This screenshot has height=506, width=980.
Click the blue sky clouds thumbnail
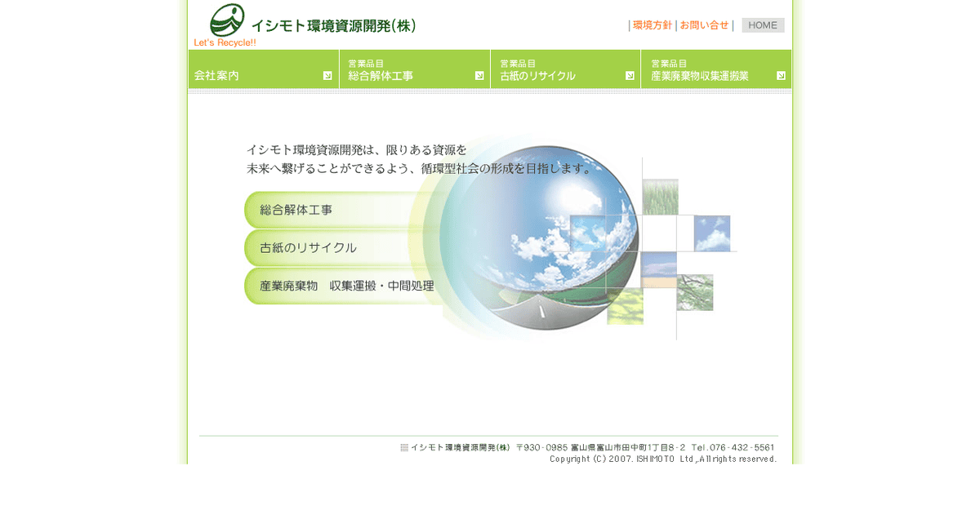pos(710,233)
